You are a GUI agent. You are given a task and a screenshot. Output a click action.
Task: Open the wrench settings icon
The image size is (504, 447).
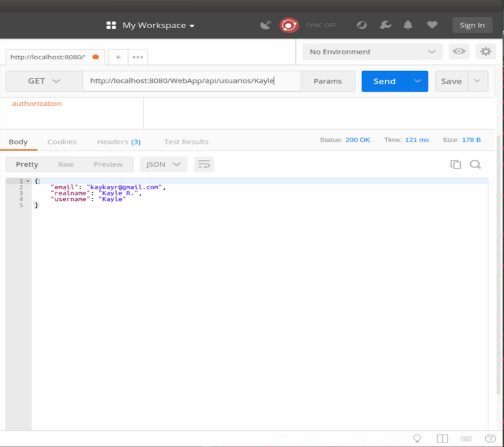point(385,25)
